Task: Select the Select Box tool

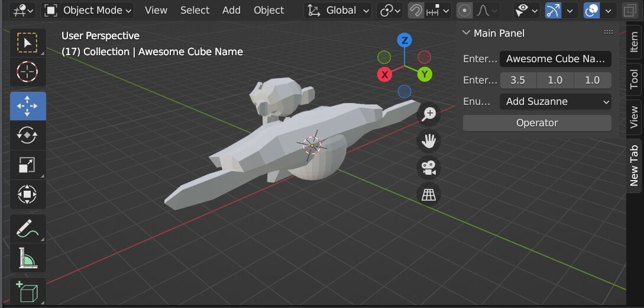Action: [28, 43]
